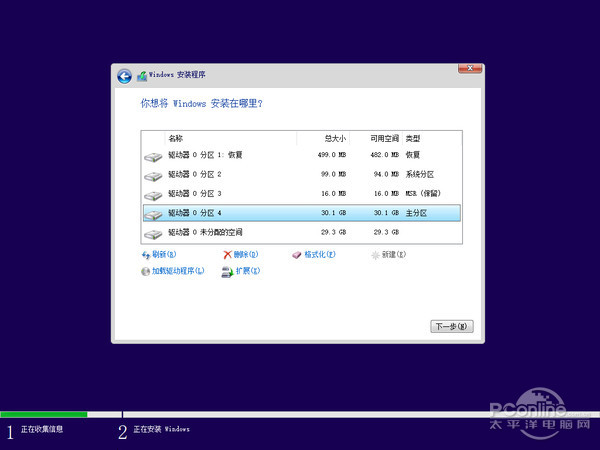Click the load driver disc icon
600x450 pixels.
tap(145, 271)
